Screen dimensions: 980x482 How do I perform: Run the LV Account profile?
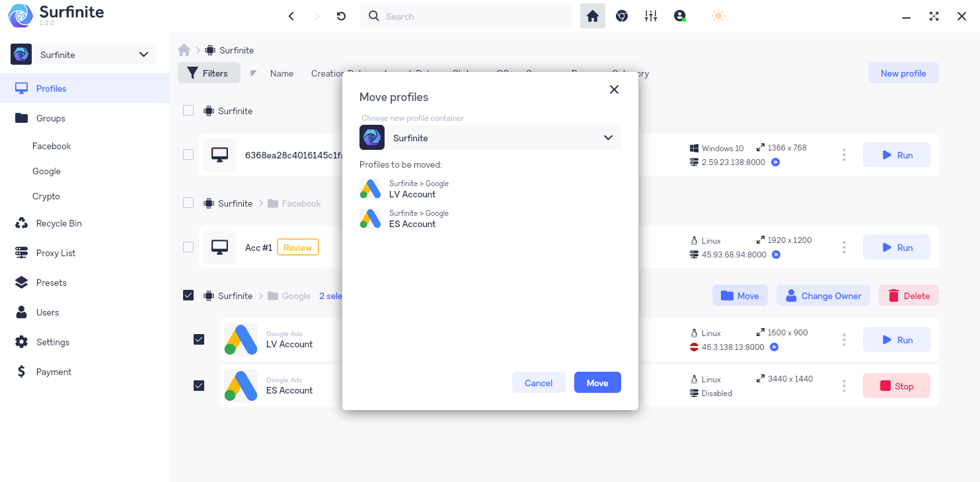pyautogui.click(x=897, y=339)
